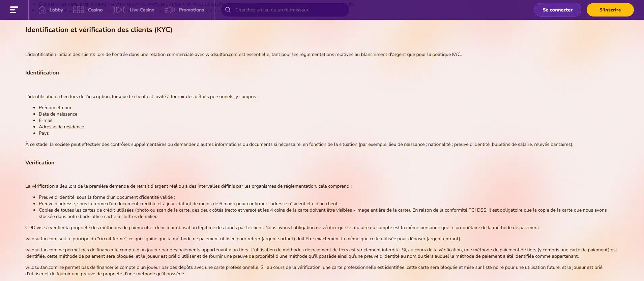Image resolution: width=644 pixels, height=281 pixels.
Task: Click the 'Adresse de résidence' list item
Action: [x=61, y=127]
